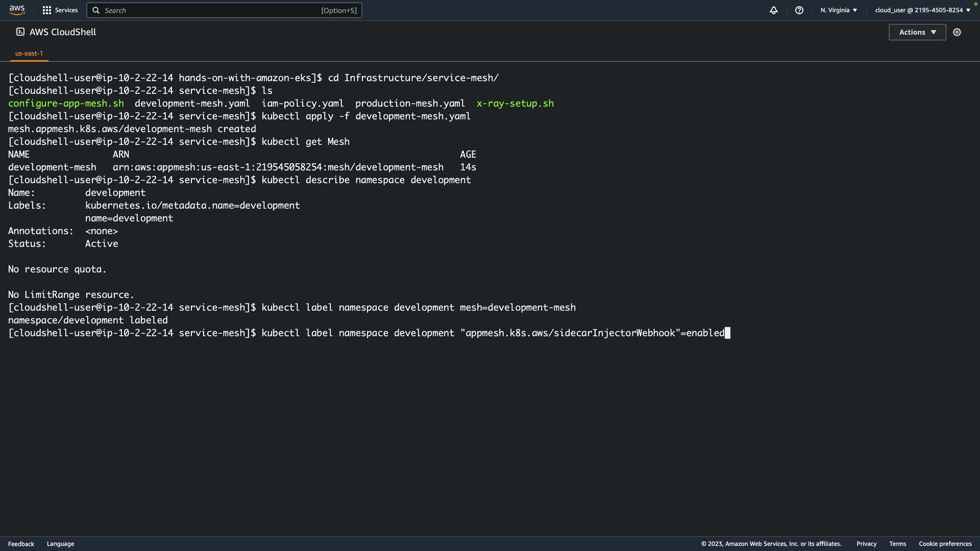
Task: Click the AWS CloudShell title text
Action: click(63, 32)
